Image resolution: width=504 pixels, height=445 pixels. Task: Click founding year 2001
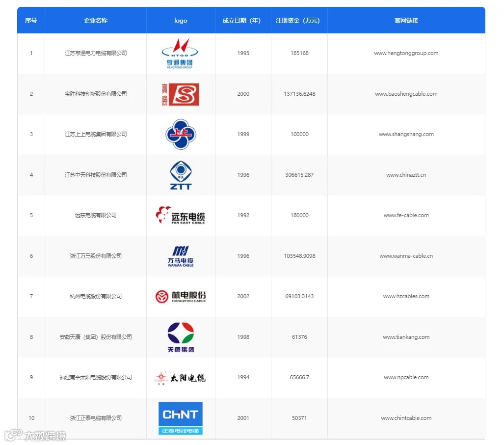[243, 418]
